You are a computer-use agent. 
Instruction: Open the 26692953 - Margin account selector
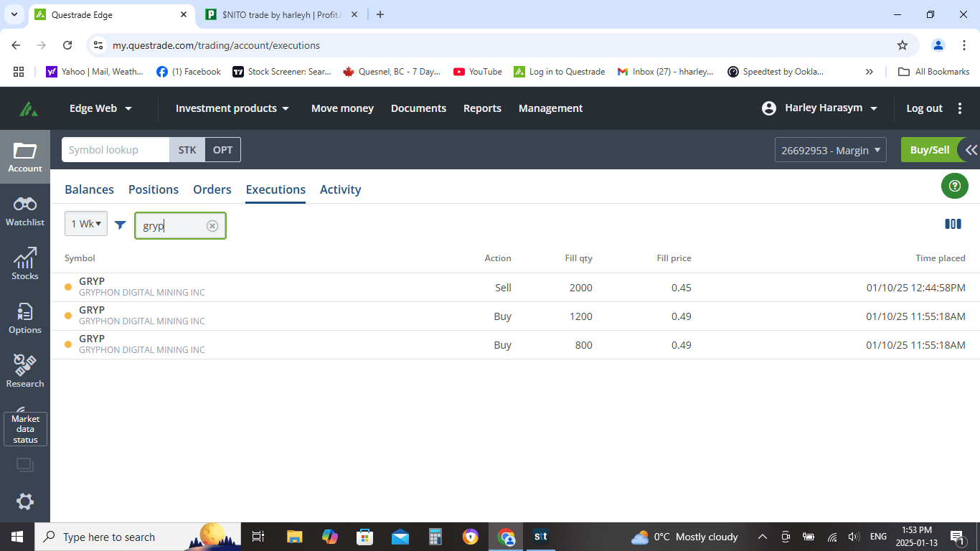click(831, 150)
